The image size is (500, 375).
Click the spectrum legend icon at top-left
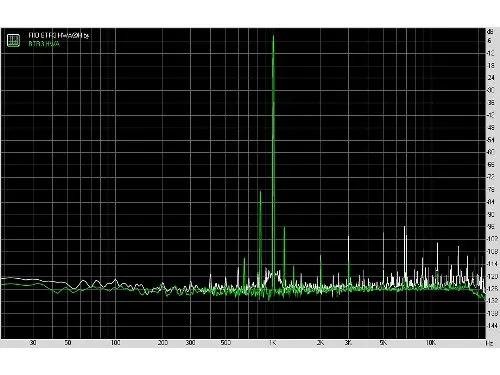pyautogui.click(x=13, y=40)
